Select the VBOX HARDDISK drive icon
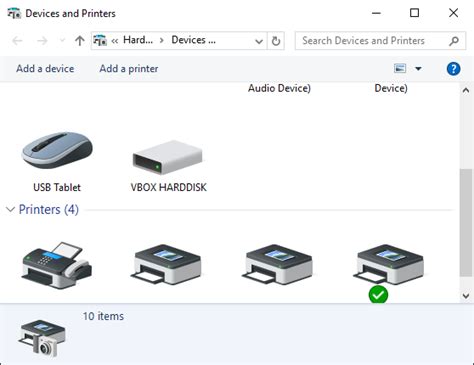Viewport: 474px width, 365px height. 168,157
